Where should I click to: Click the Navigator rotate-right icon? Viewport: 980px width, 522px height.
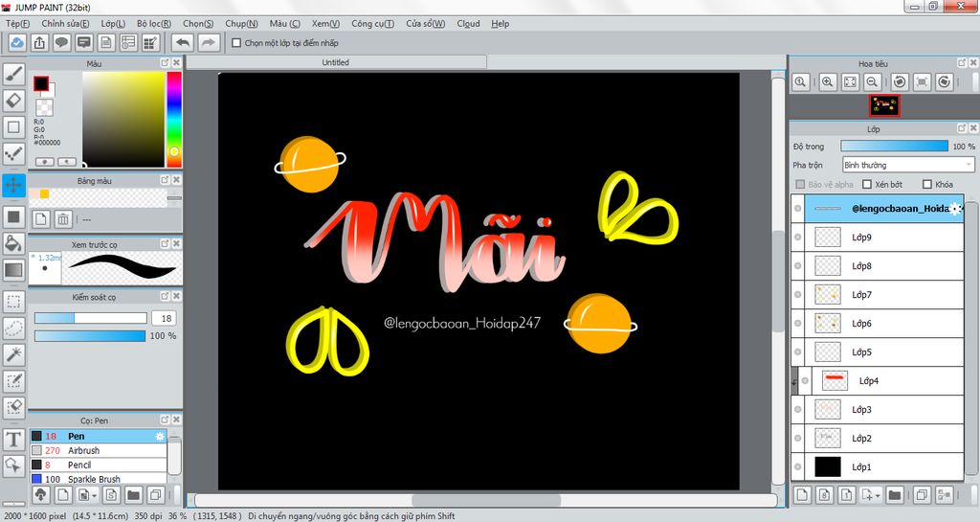pyautogui.click(x=945, y=82)
